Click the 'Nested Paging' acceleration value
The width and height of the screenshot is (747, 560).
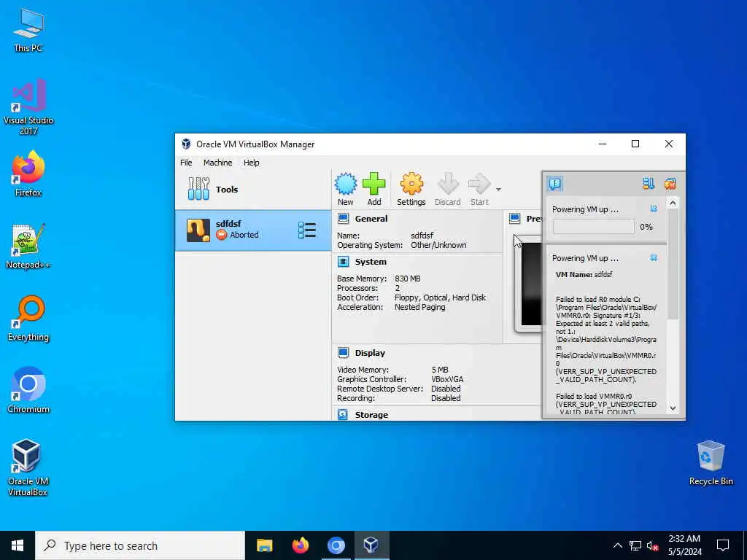pos(419,307)
